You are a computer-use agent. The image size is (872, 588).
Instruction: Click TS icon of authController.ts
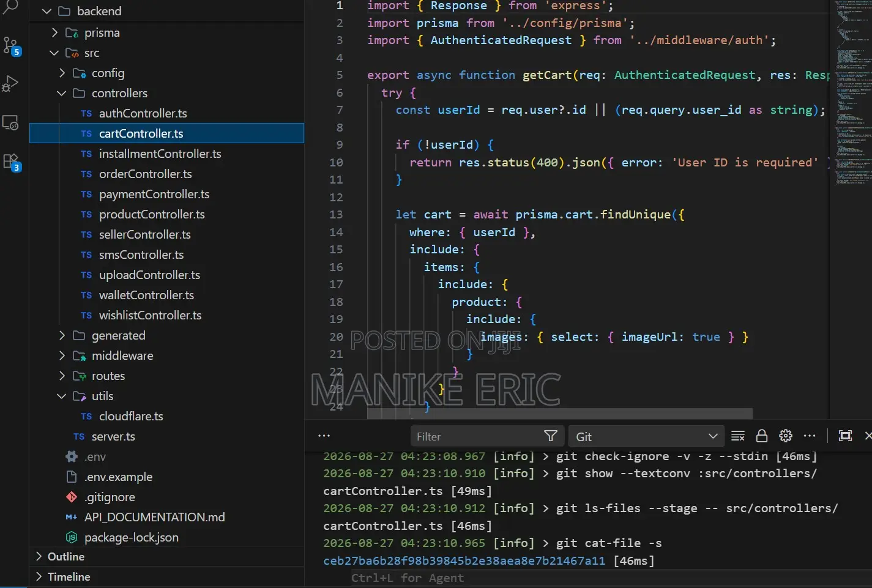tap(86, 114)
